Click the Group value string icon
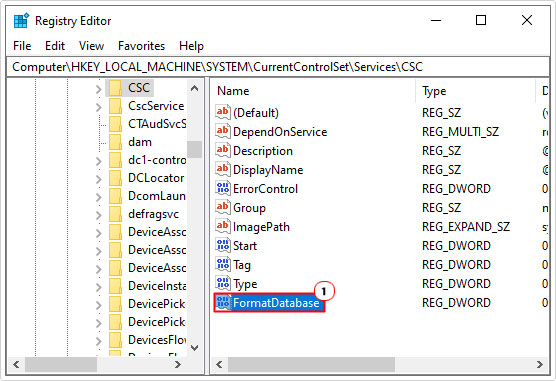 223,208
